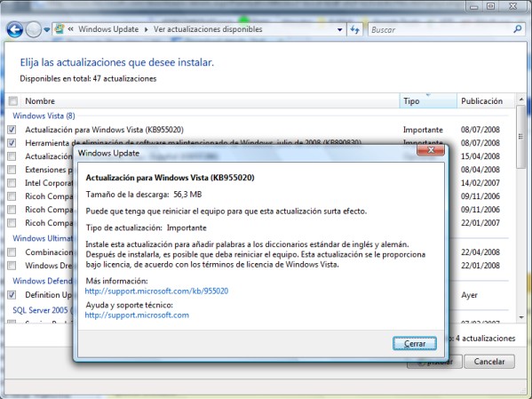Check the Intel Corporation update checkbox
The width and height of the screenshot is (532, 399).
tap(12, 183)
